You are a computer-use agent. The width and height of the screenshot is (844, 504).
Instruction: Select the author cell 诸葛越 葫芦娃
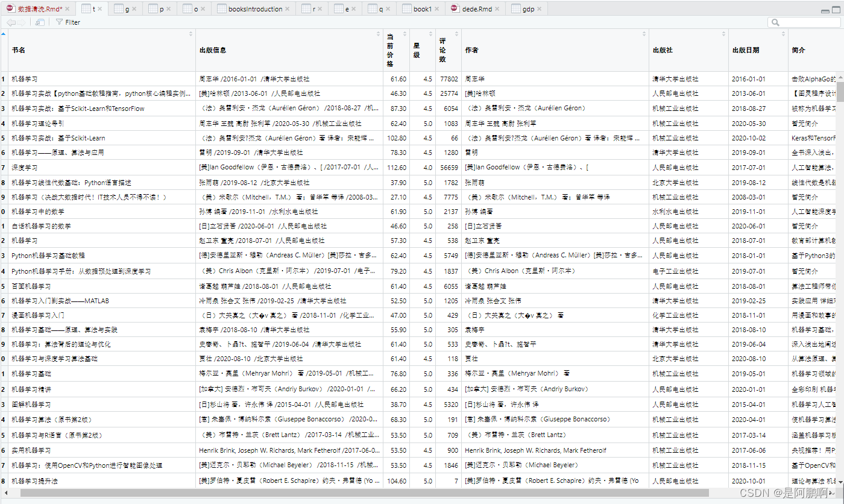click(555, 286)
